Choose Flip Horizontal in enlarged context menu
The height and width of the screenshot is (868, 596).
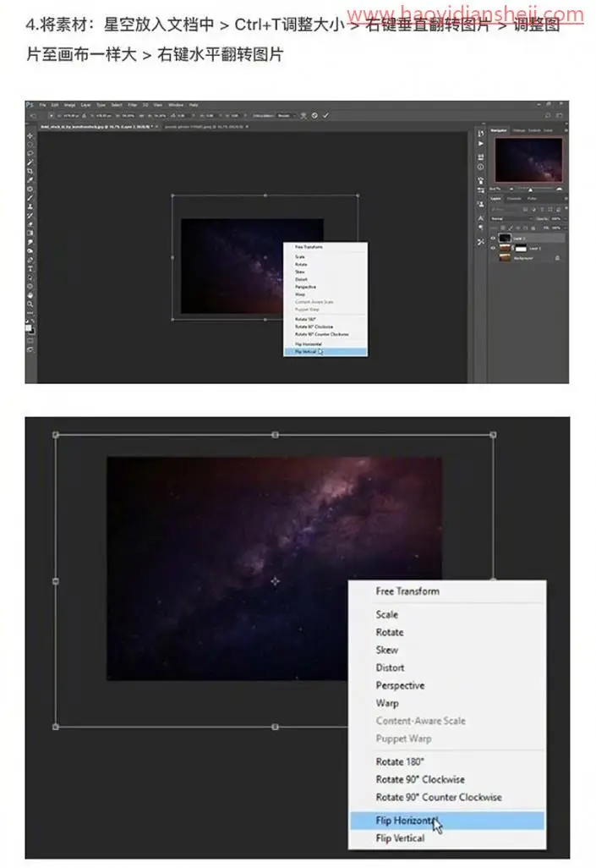pos(447,821)
